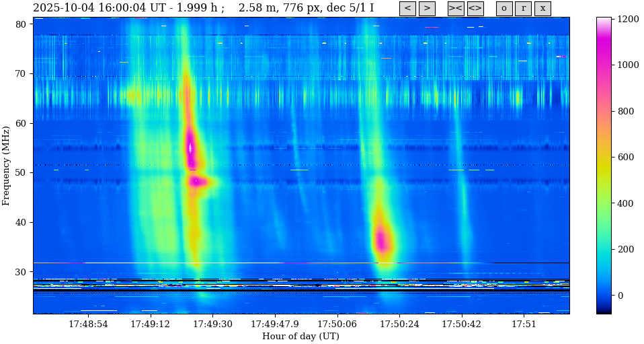Click the 17:49:30 time axis tick label
This screenshot has height=344, width=644.
pyautogui.click(x=212, y=324)
